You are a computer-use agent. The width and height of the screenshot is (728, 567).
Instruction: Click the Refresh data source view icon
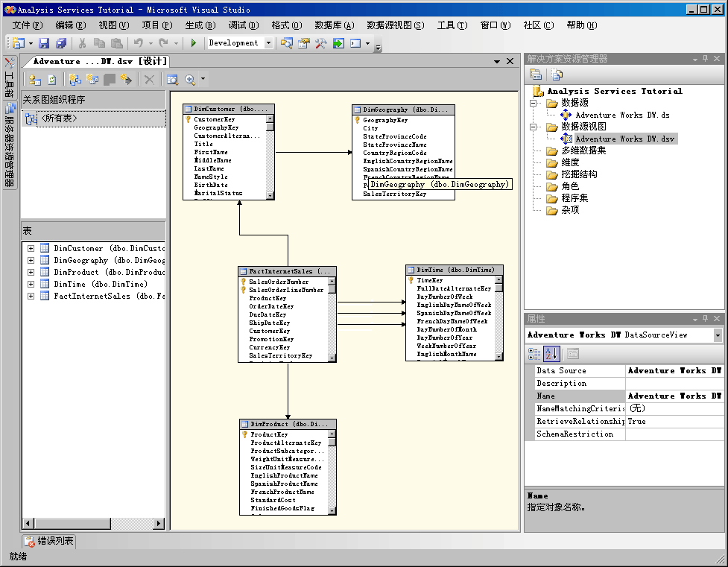click(x=52, y=79)
